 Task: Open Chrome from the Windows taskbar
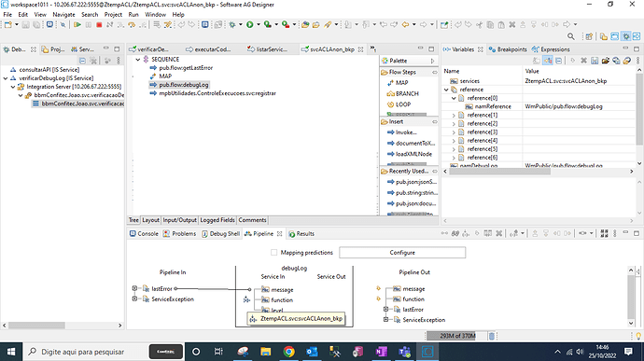pyautogui.click(x=288, y=352)
